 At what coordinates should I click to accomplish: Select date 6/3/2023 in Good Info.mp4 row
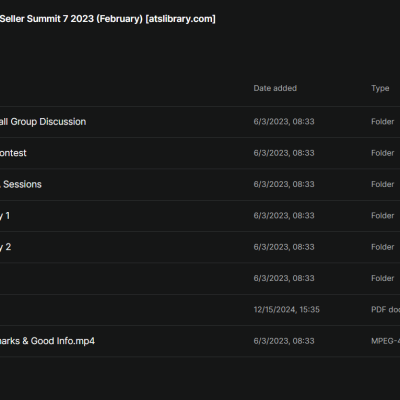284,341
